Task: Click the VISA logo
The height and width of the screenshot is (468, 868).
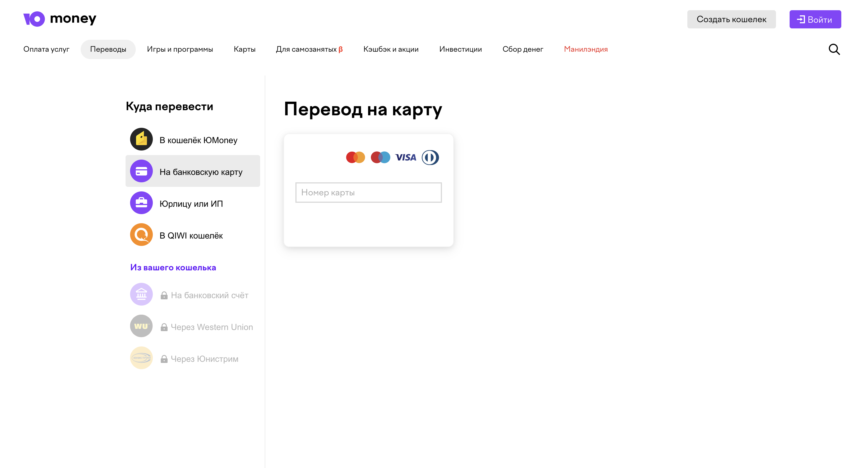Action: point(406,157)
